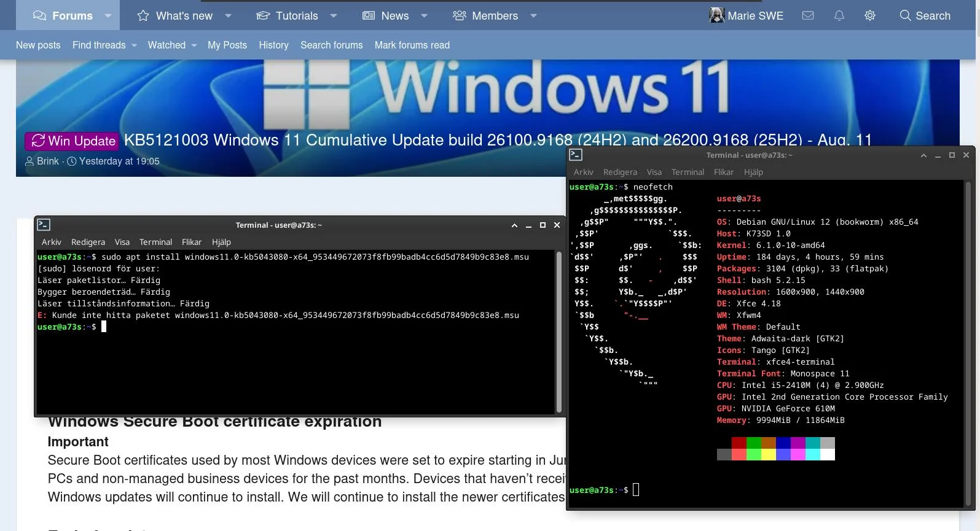Viewport: 980px width, 531px height.
Task: Click the terminal icon in left terminal titlebar
Action: 44,225
